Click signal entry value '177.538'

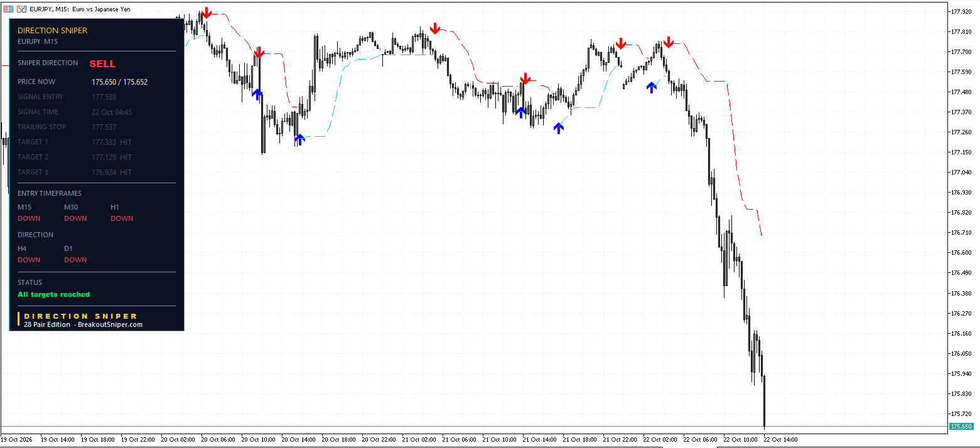tap(104, 97)
